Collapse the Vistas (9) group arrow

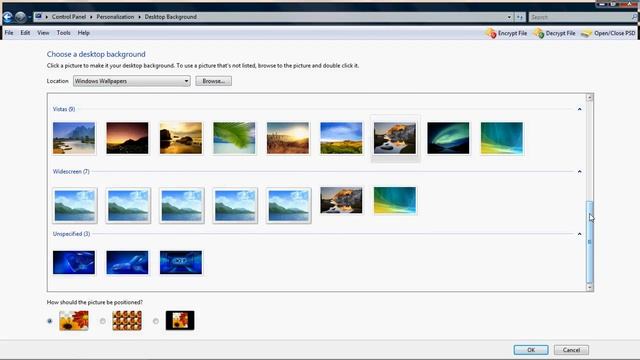[x=579, y=109]
